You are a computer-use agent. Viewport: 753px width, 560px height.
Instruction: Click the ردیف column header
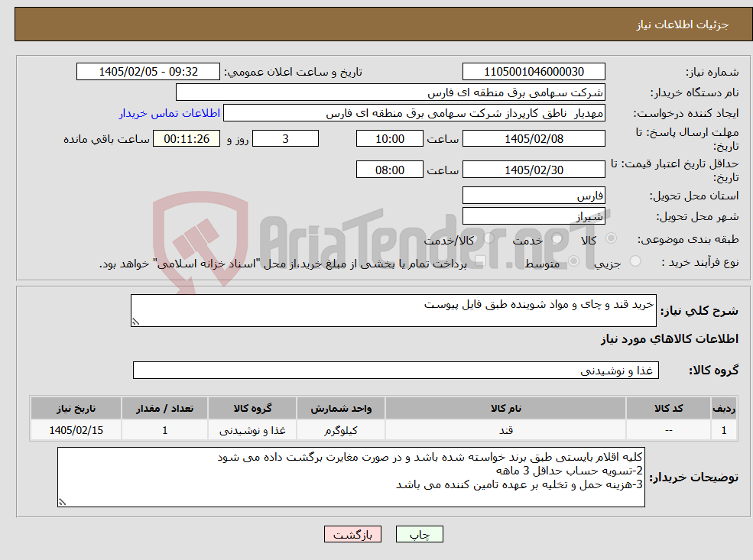coord(724,409)
